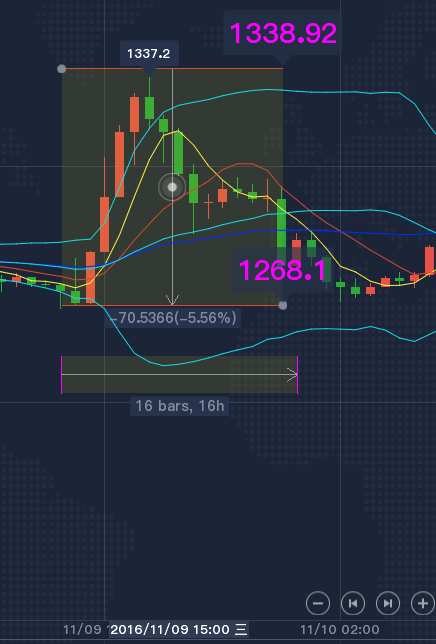Grab the bottom-right measurement handle
436x644 pixels.
[282, 305]
